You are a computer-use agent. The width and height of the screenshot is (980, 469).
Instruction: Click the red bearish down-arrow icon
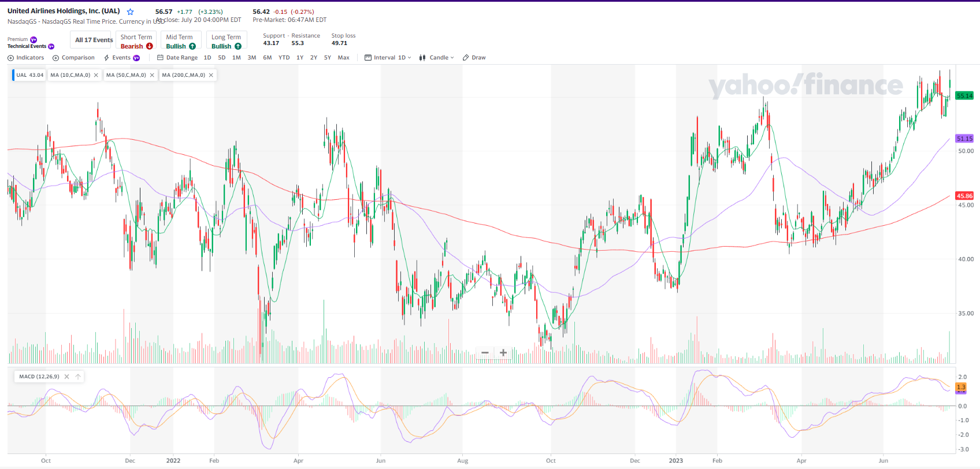click(x=150, y=46)
